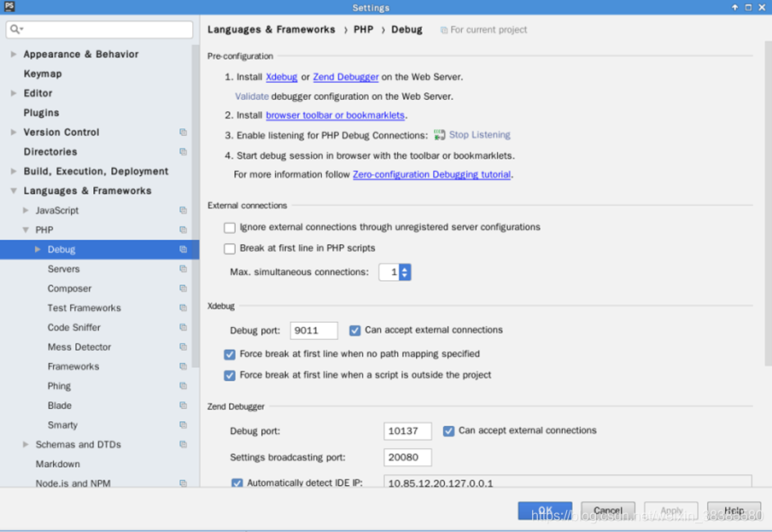
Task: Click the settings tree vertical scrollbar
Action: click(196, 207)
